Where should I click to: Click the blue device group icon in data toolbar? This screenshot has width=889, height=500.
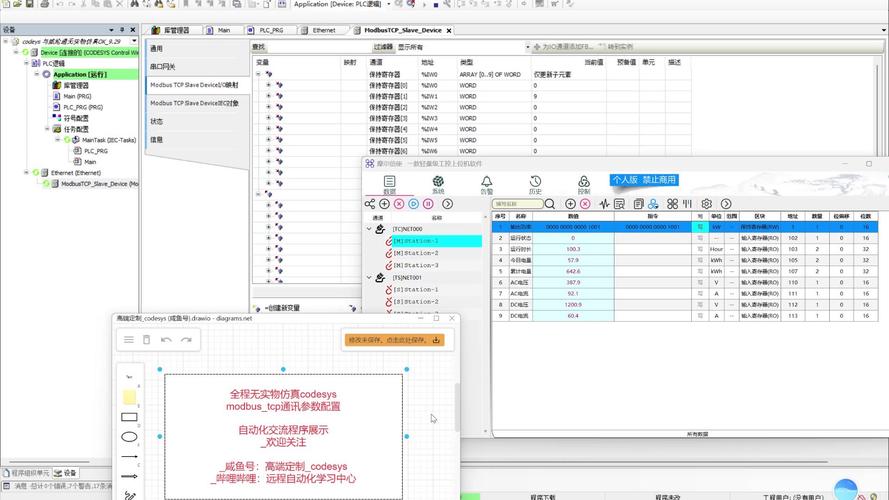coord(653,204)
